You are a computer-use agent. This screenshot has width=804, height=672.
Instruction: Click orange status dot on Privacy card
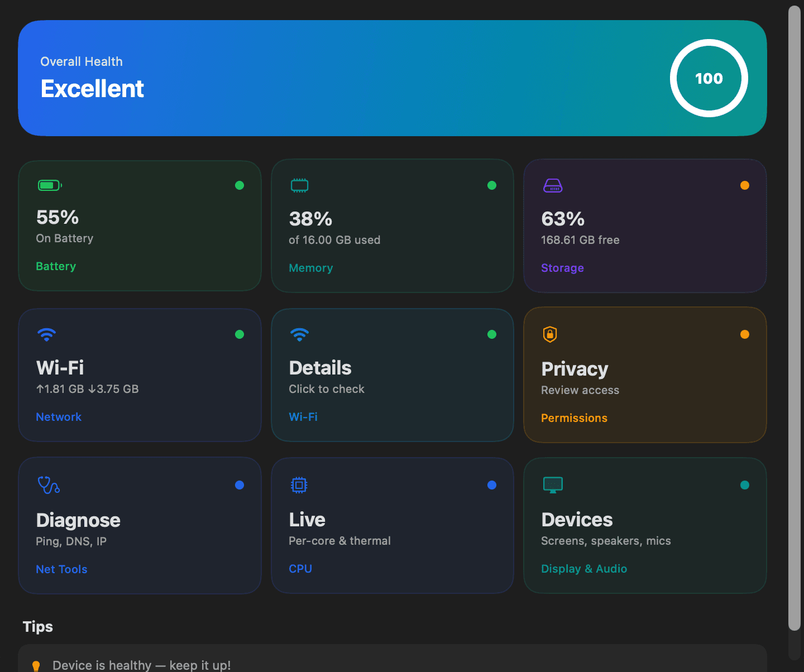tap(745, 334)
